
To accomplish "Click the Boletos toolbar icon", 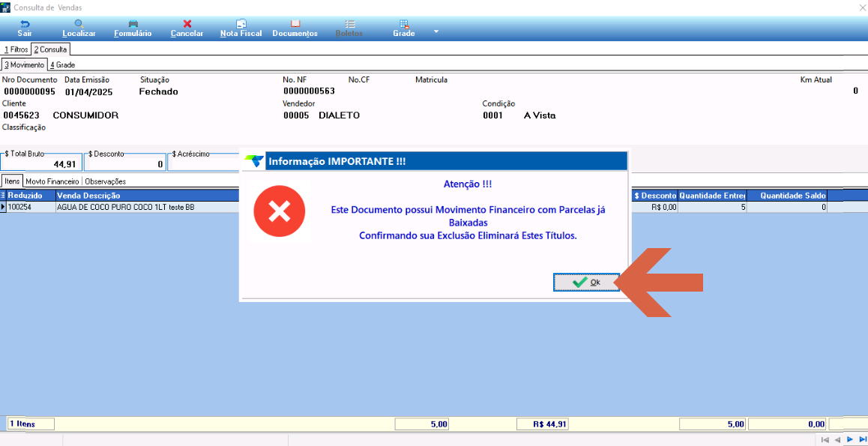I will tap(349, 28).
